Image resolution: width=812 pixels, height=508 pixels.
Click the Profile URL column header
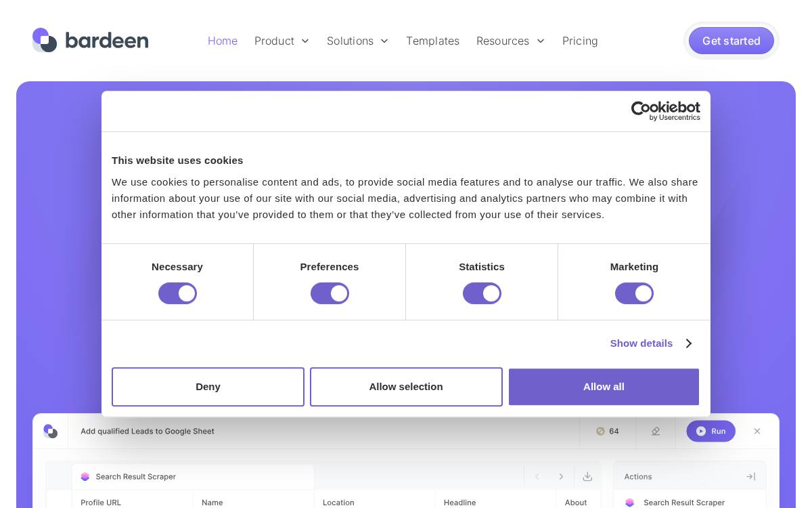tap(101, 503)
